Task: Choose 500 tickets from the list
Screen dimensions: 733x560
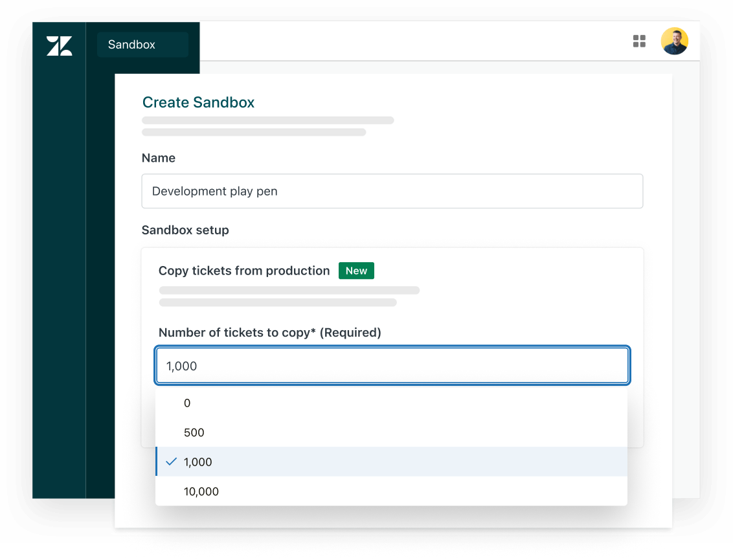Action: (194, 432)
